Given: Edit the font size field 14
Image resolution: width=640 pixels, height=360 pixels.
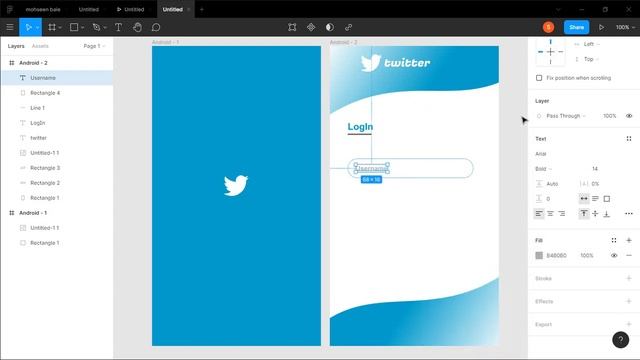Looking at the screenshot, I should click(595, 169).
